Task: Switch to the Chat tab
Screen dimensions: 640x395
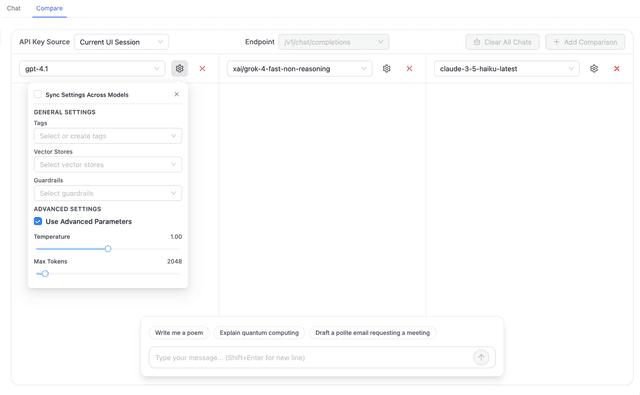Action: [x=13, y=8]
